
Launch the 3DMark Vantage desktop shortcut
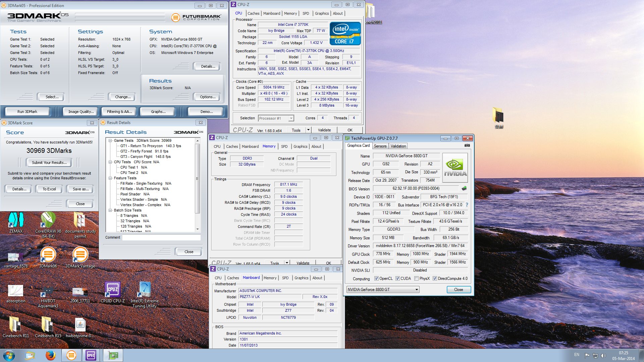click(x=80, y=257)
